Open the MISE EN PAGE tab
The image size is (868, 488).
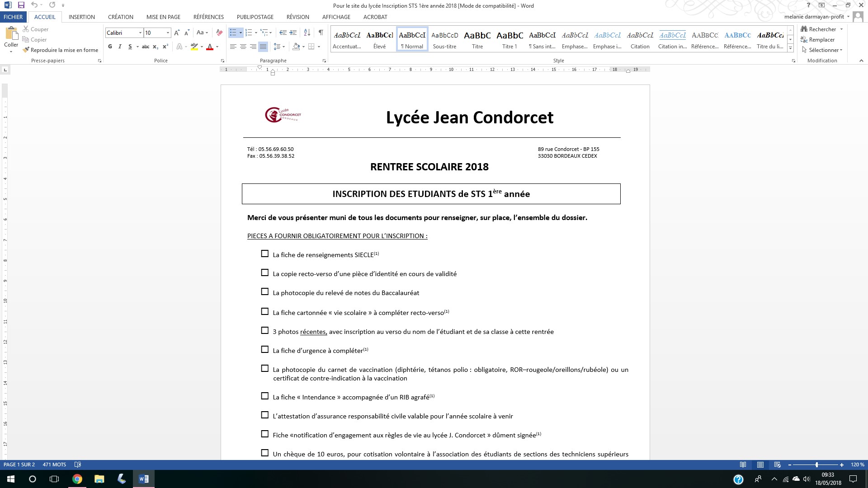click(163, 17)
